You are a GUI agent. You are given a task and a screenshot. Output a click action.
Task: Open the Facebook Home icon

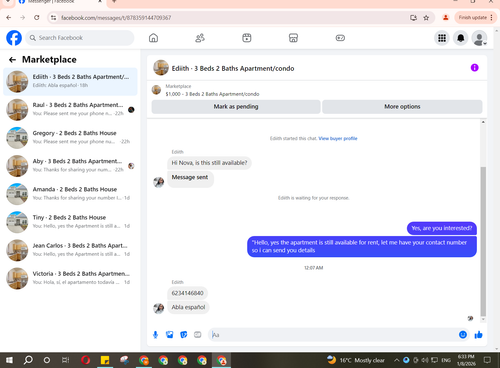click(153, 38)
